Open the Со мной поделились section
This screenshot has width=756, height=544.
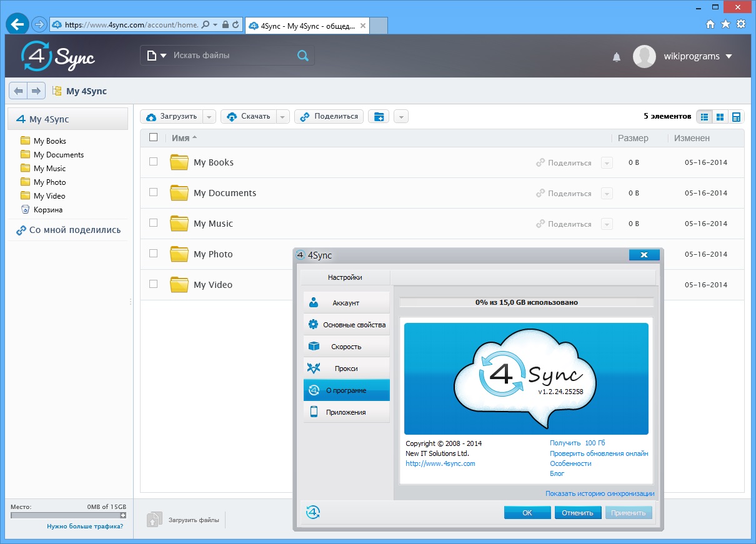pos(75,230)
